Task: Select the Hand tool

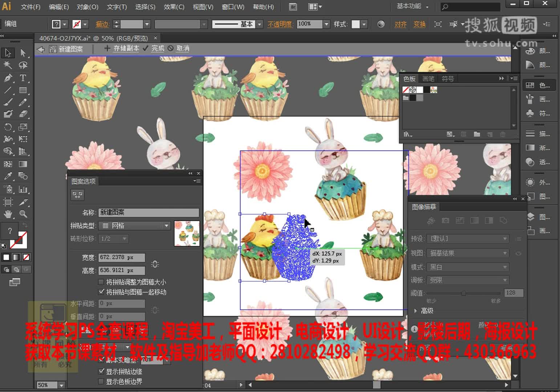Action: (8, 214)
